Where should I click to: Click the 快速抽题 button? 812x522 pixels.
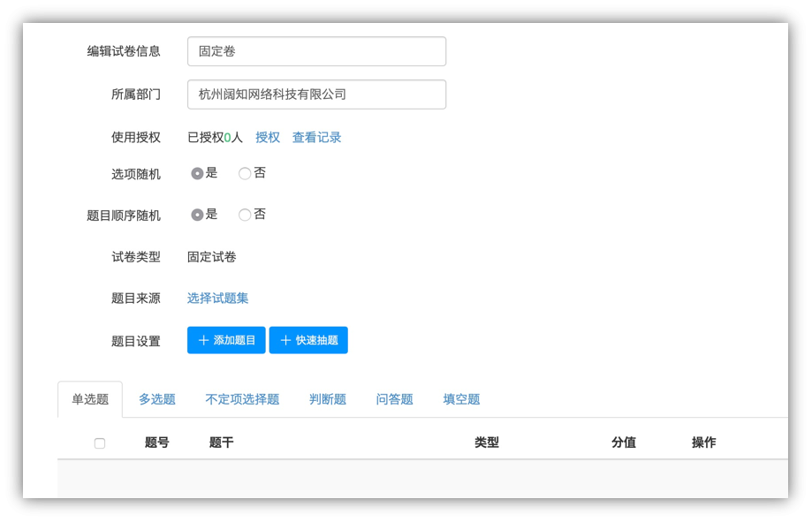click(x=308, y=340)
